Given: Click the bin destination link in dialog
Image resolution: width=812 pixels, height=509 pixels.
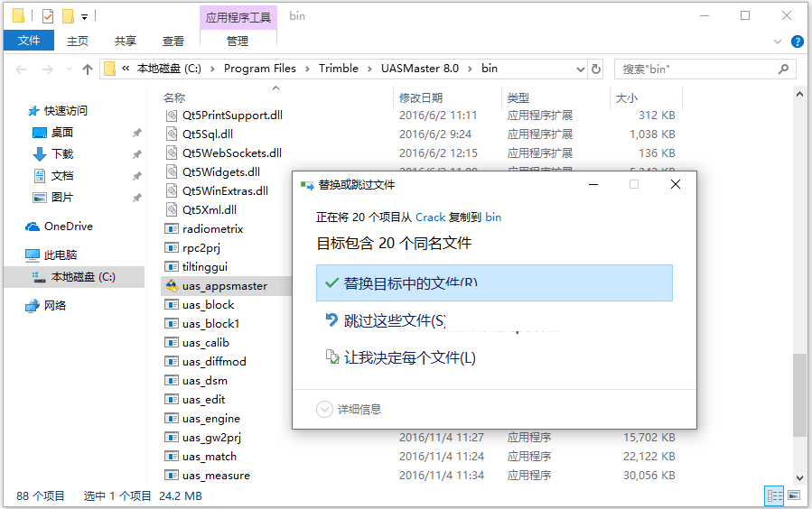Looking at the screenshot, I should (x=493, y=217).
